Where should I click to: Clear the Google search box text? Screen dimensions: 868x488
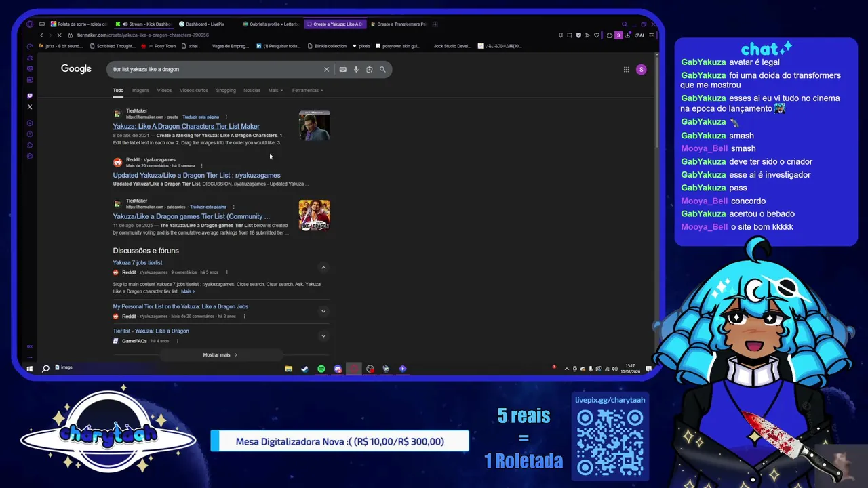pos(326,69)
